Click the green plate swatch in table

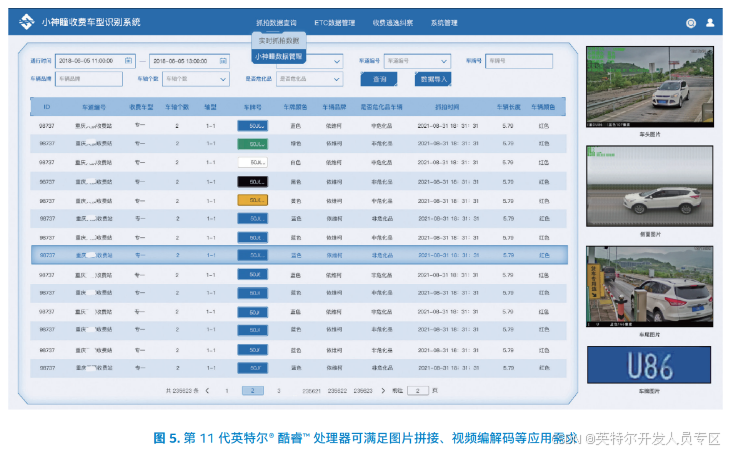(x=253, y=144)
